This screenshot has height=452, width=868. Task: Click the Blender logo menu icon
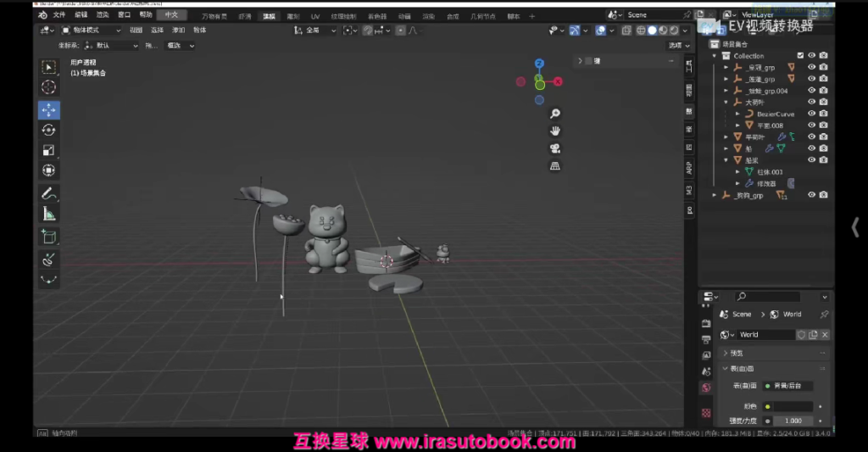tap(42, 15)
